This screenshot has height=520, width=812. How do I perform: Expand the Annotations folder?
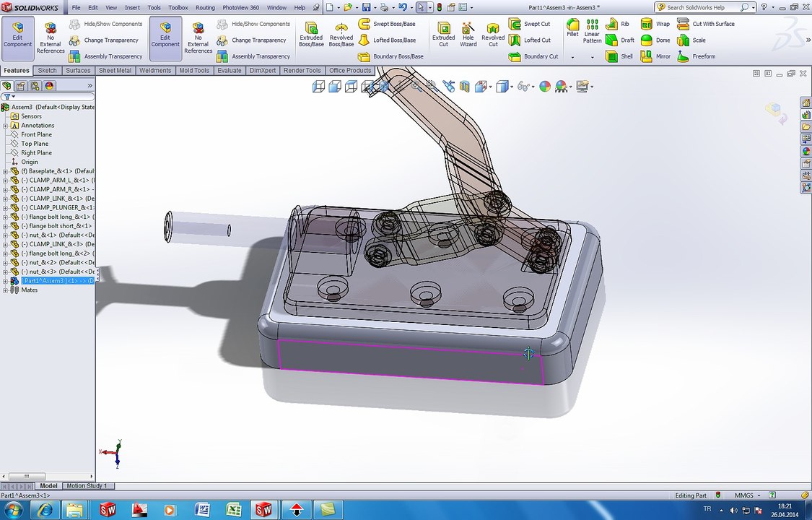tap(5, 126)
